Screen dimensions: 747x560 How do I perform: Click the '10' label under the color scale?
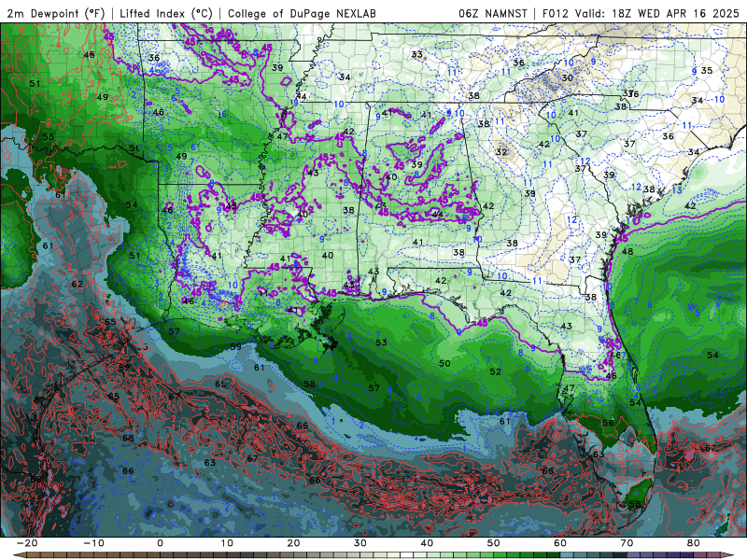coord(227,543)
